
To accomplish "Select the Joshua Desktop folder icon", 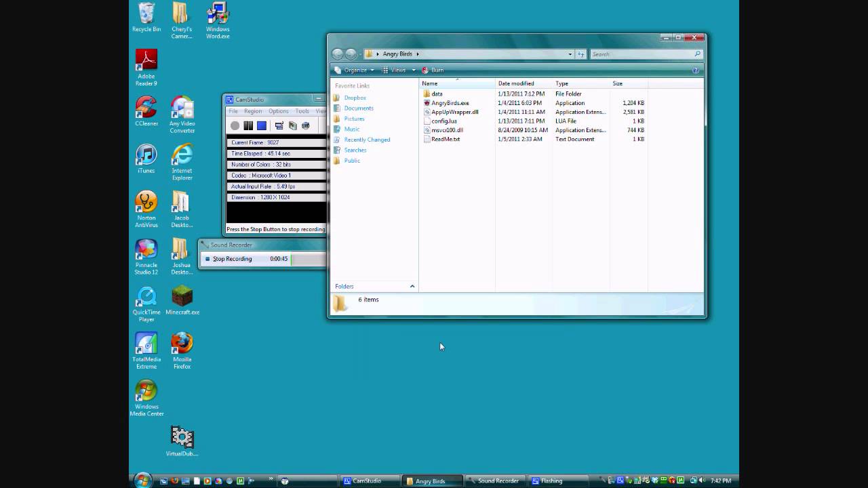I will [182, 257].
